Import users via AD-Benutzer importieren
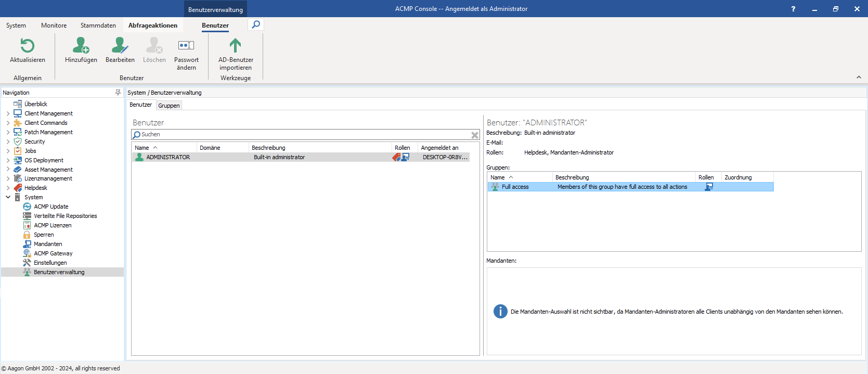 click(236, 46)
